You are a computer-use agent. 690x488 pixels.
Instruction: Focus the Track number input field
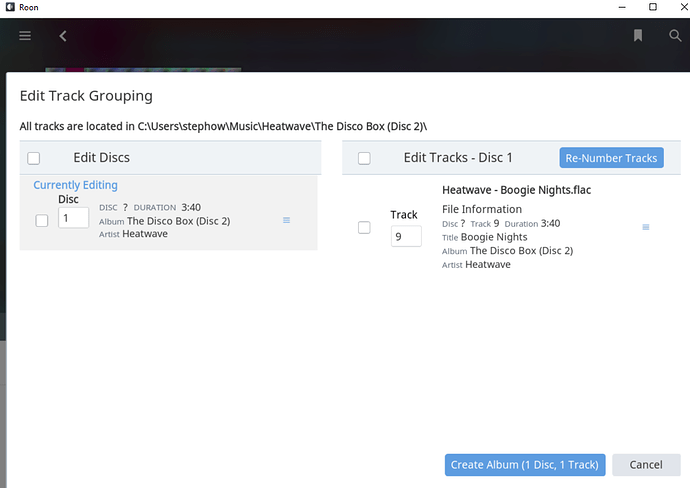[406, 236]
